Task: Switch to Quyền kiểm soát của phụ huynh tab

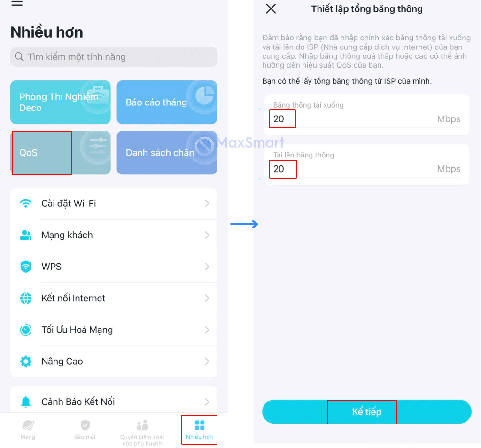Action: [142, 432]
